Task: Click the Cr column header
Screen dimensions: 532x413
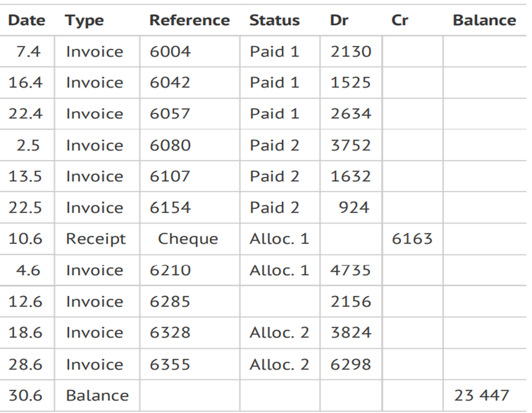Action: click(400, 21)
